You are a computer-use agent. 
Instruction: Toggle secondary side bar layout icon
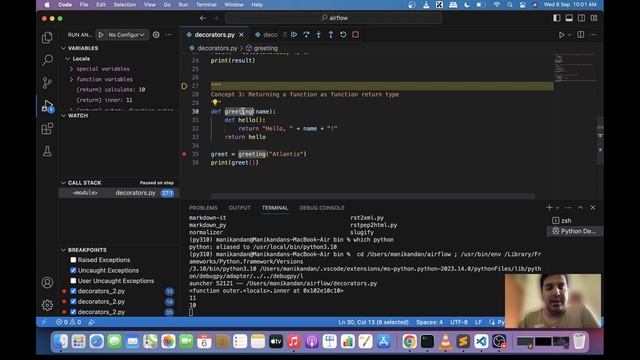(581, 18)
